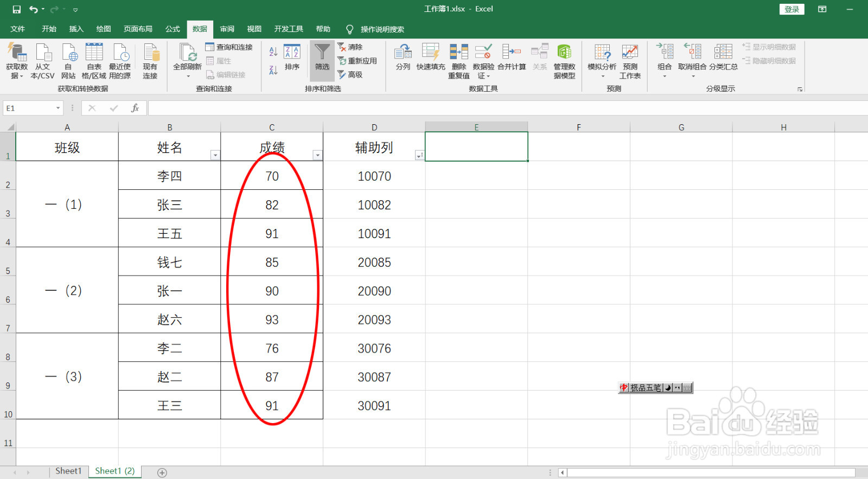Open existing connections (现有连接)
Screen dimensions: 868x479
[150, 61]
